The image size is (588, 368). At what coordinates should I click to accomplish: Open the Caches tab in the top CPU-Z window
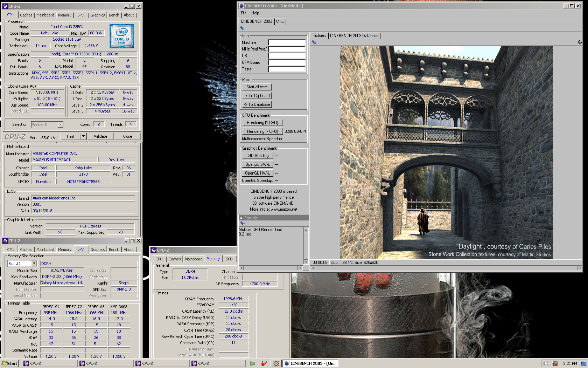tap(26, 15)
